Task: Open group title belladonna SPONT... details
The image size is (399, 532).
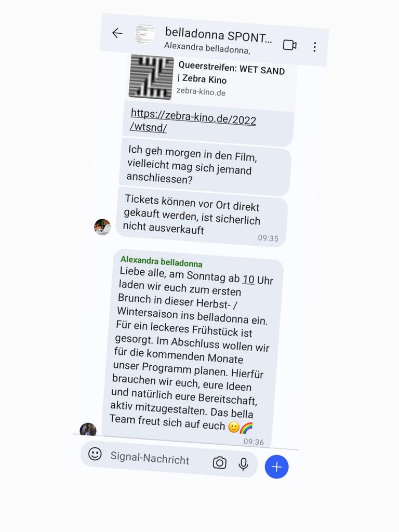Action: pos(218,36)
